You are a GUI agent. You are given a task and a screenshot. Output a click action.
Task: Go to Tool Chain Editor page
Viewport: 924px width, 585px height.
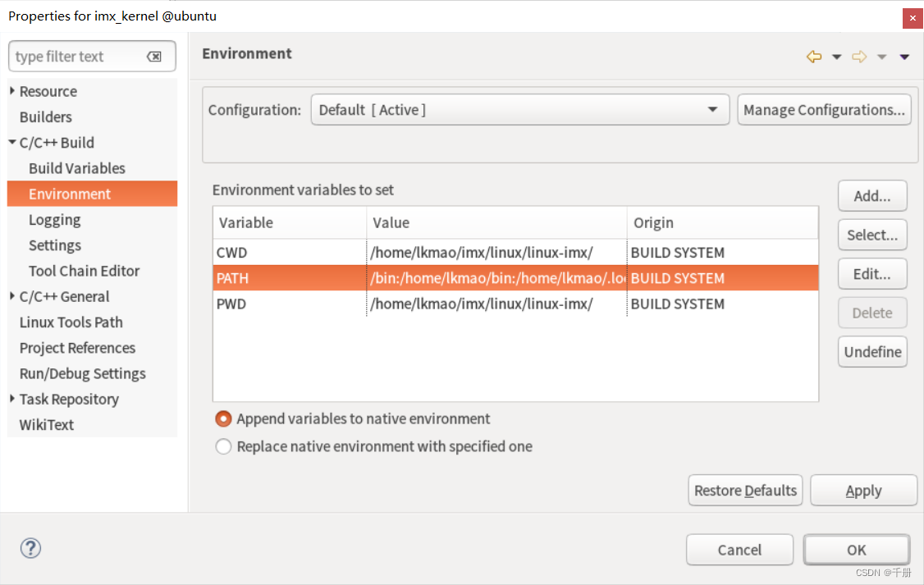point(84,271)
